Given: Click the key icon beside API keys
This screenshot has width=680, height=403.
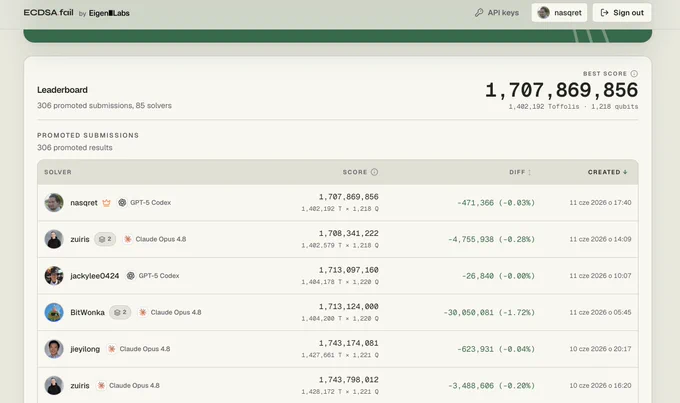Looking at the screenshot, I should (479, 13).
